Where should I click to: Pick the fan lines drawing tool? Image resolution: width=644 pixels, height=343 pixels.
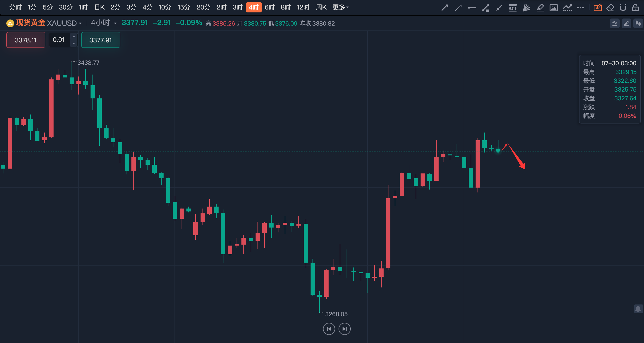[526, 8]
